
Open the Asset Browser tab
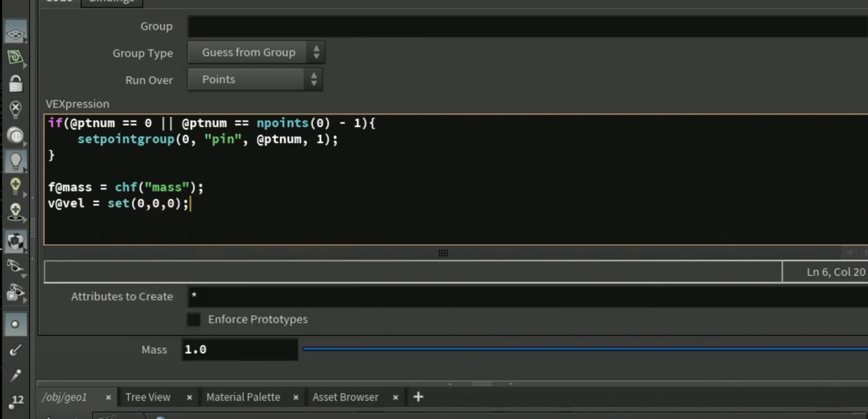(x=345, y=397)
